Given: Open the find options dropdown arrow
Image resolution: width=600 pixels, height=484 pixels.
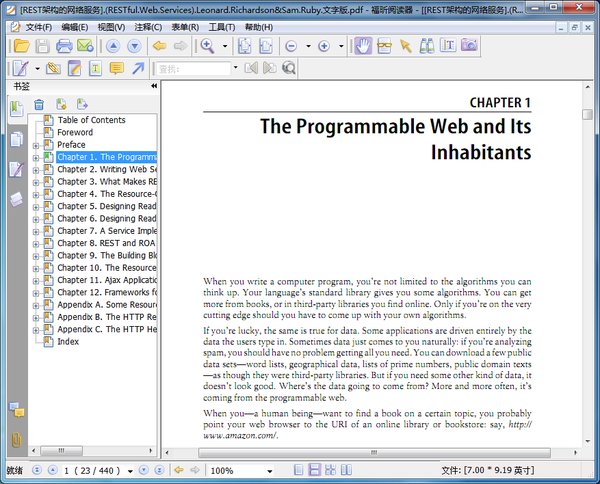Looking at the screenshot, I should click(235, 68).
